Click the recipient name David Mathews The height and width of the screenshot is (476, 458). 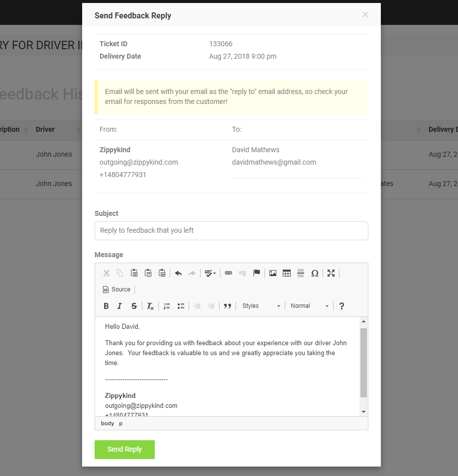(255, 150)
